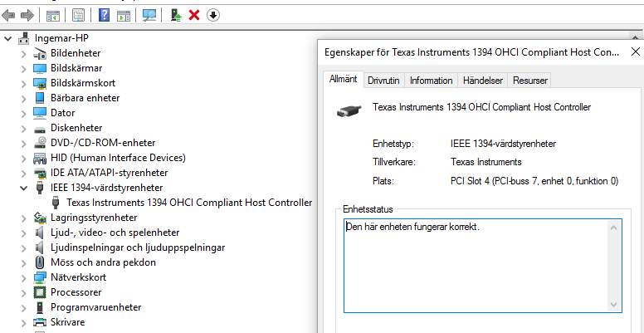Expand the Bildskärmar category
The height and width of the screenshot is (333, 644).
(x=24, y=68)
